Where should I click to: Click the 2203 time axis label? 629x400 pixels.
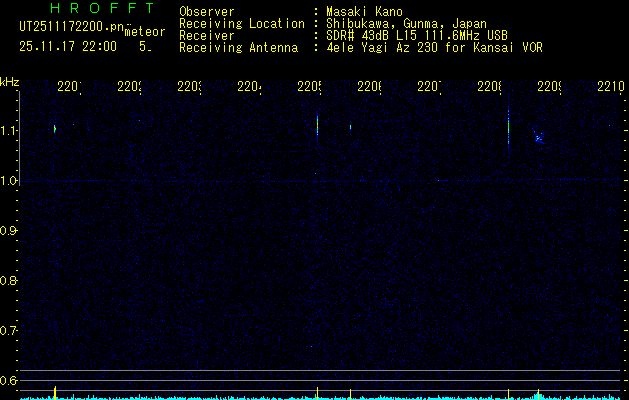[189, 86]
